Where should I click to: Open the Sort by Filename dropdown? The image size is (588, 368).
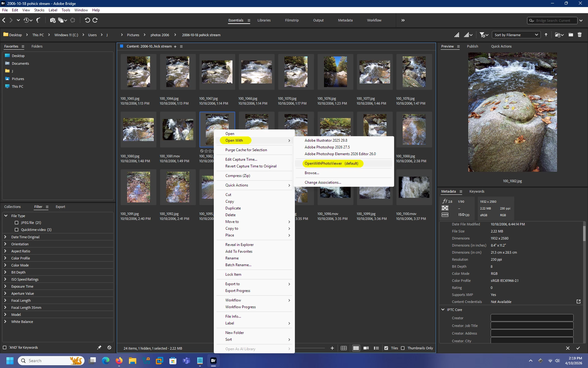(516, 35)
